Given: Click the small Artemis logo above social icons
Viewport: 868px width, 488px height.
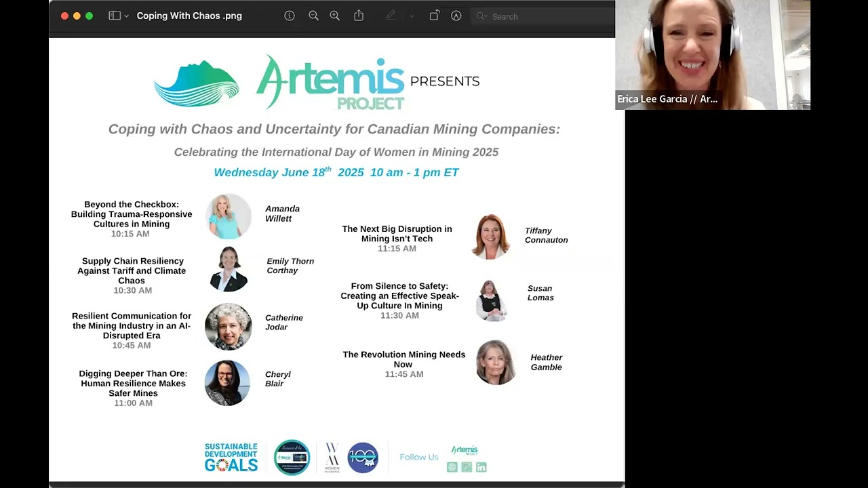Looking at the screenshot, I should [x=465, y=450].
